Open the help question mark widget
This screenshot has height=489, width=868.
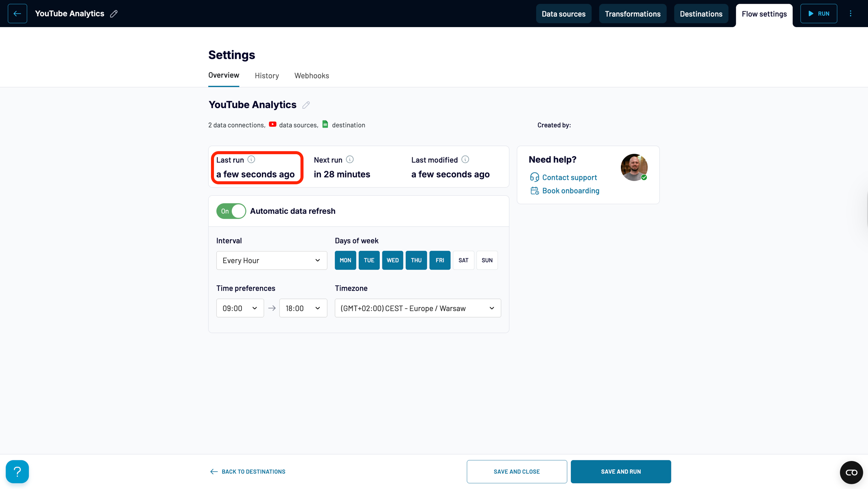click(17, 471)
